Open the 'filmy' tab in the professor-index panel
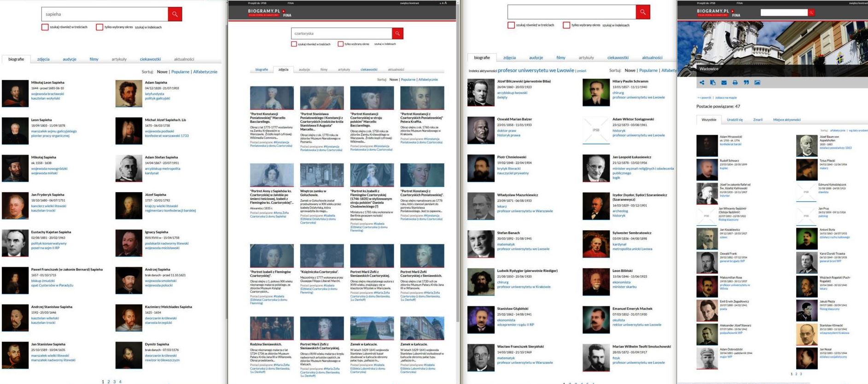 (x=561, y=58)
